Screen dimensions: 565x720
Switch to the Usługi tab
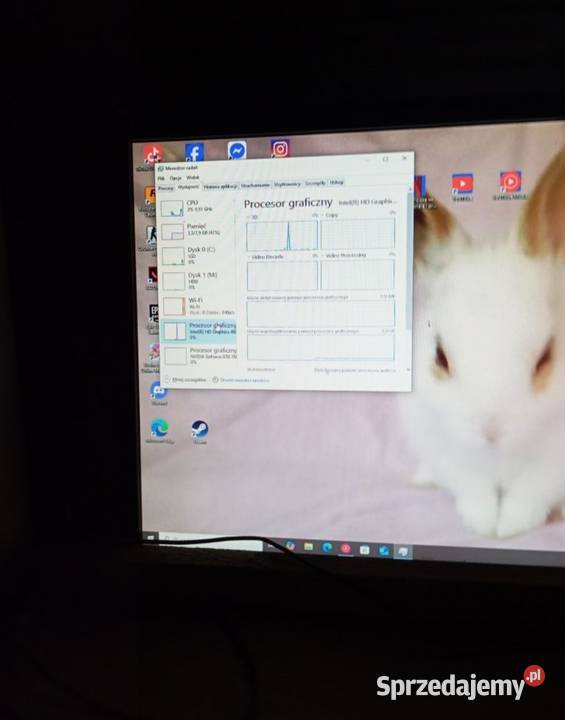[x=337, y=182]
